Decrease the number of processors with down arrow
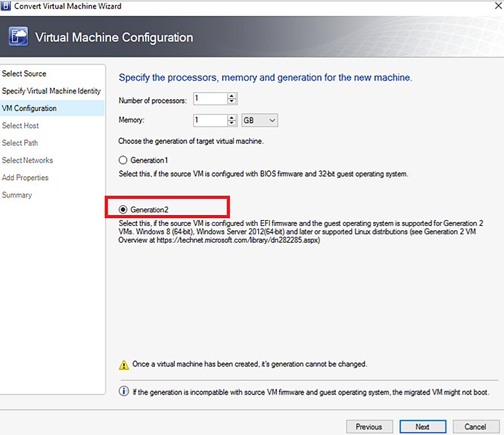The height and width of the screenshot is (435, 504). 232,101
